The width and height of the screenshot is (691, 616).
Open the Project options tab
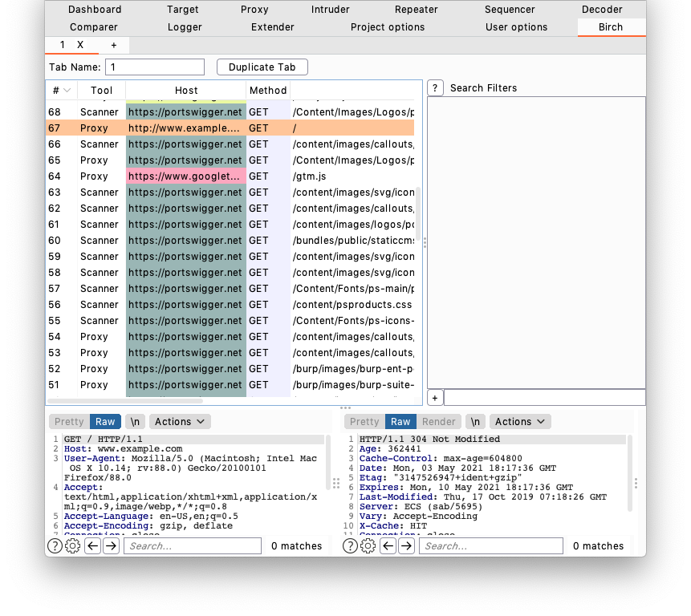[388, 26]
